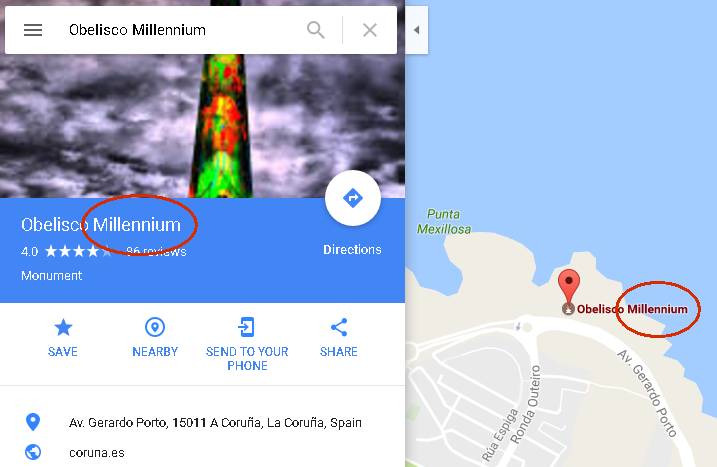The height and width of the screenshot is (467, 717).
Task: Open the hamburger main menu
Action: pos(33,30)
